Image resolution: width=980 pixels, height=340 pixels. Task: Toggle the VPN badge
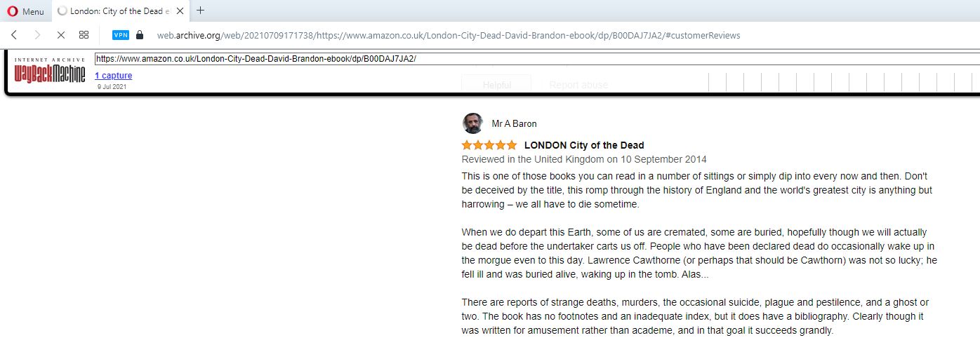click(121, 35)
